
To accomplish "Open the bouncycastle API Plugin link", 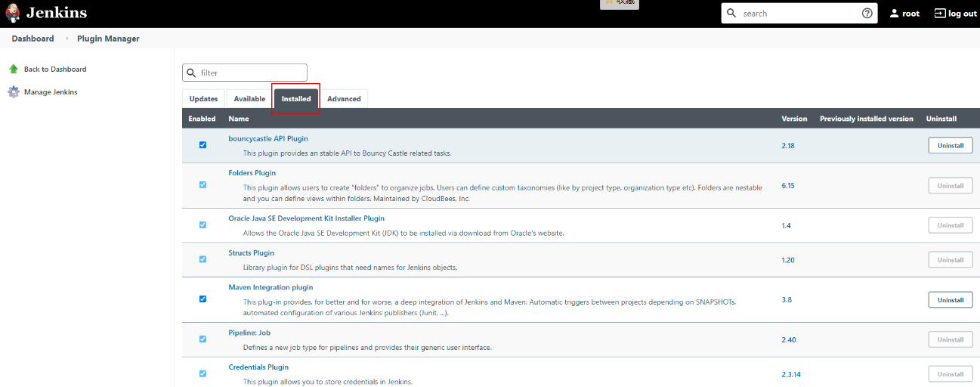I will [x=268, y=138].
